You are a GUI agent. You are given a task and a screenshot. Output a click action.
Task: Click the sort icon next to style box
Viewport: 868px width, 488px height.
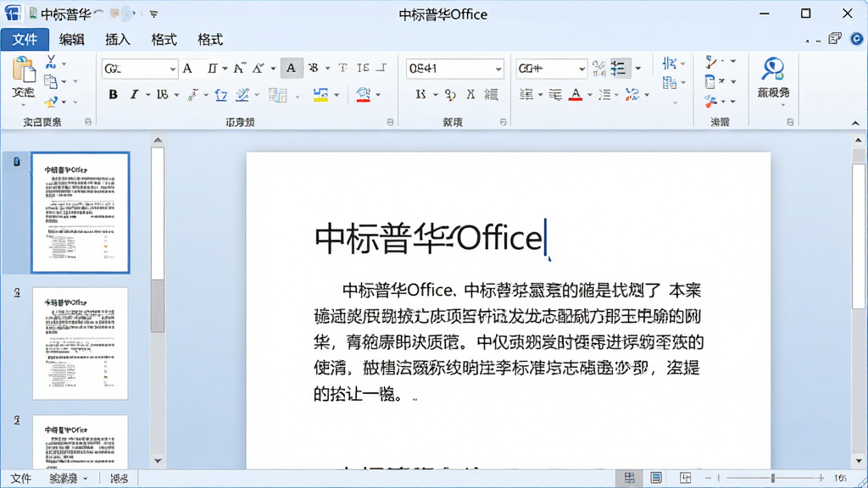[x=598, y=68]
